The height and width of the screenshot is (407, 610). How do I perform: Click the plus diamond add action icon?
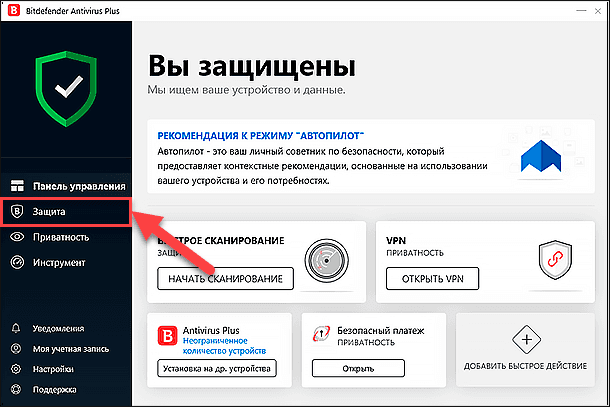[x=526, y=340]
